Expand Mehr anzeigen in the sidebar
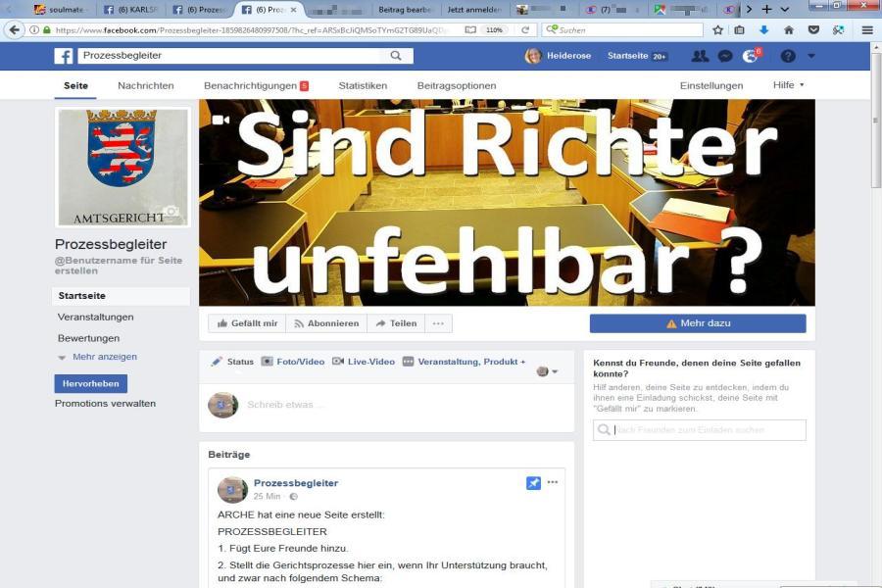 [x=104, y=357]
